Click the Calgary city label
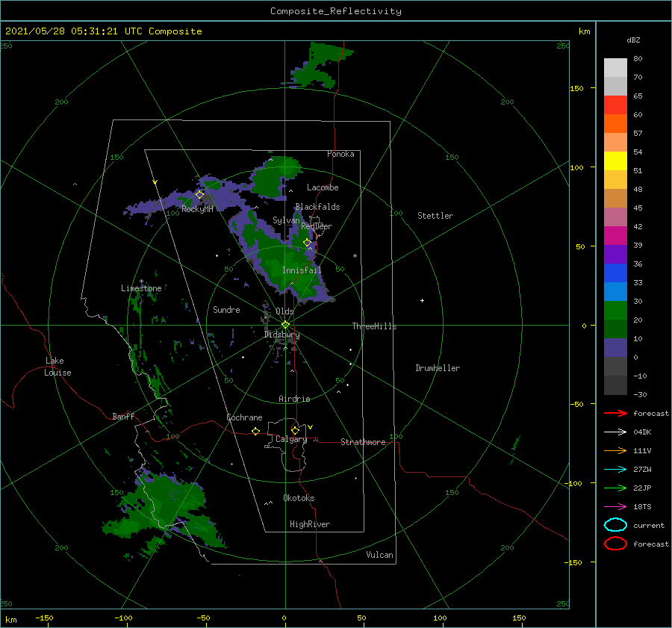 (x=291, y=439)
